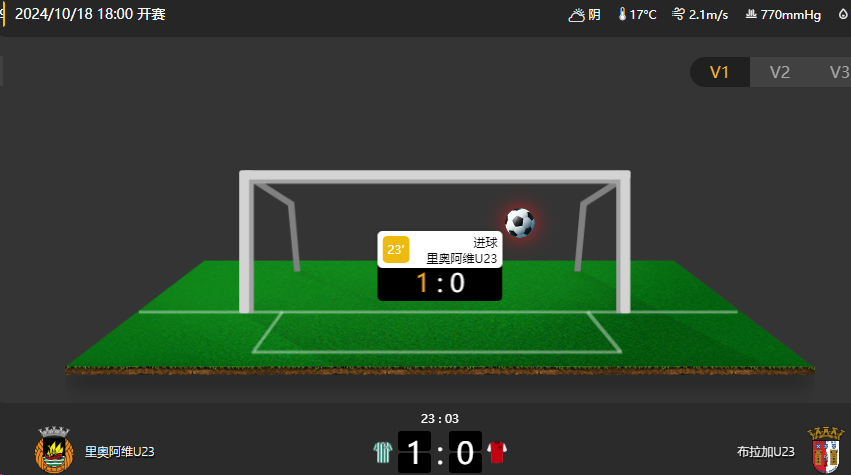
Task: Click the 里奥阿维U23 team crest
Action: [x=54, y=449]
